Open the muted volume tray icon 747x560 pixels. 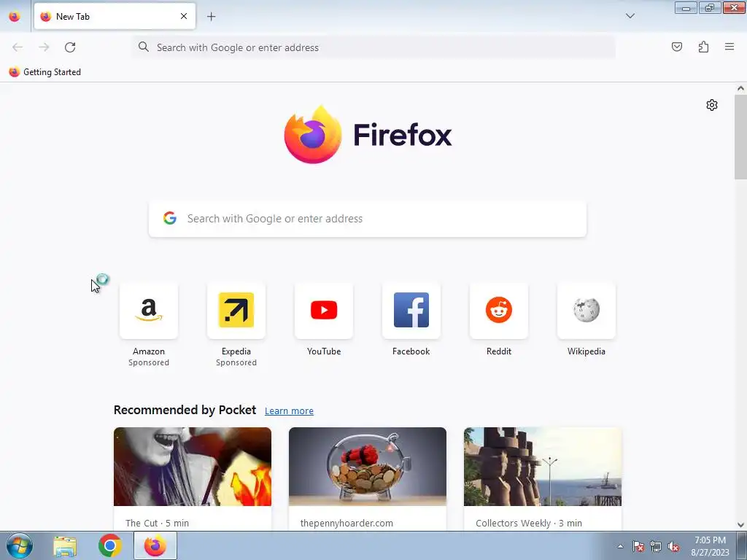pyautogui.click(x=673, y=547)
